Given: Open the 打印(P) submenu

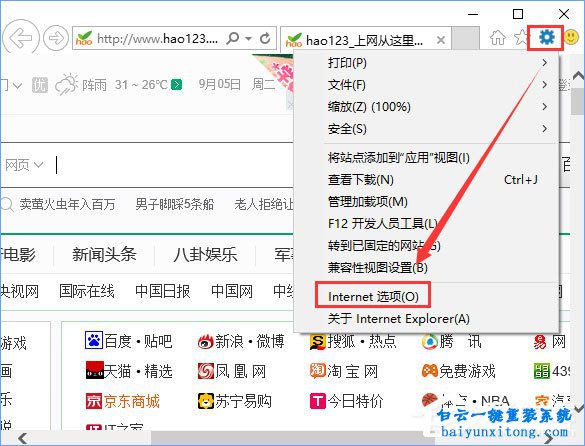Looking at the screenshot, I should [x=427, y=63].
